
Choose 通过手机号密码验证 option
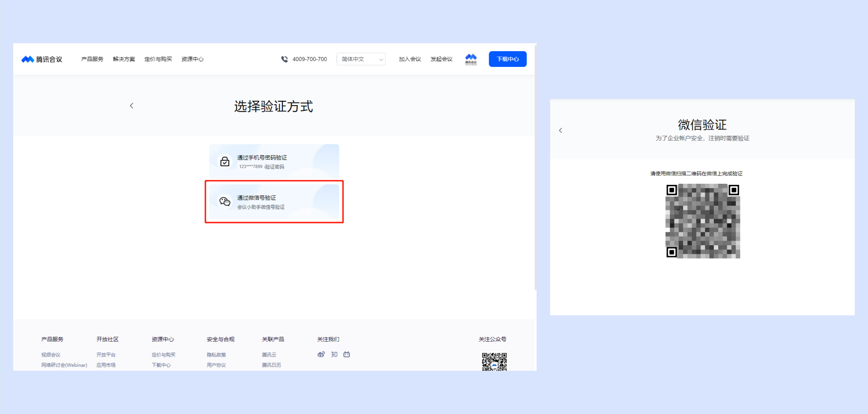274,162
